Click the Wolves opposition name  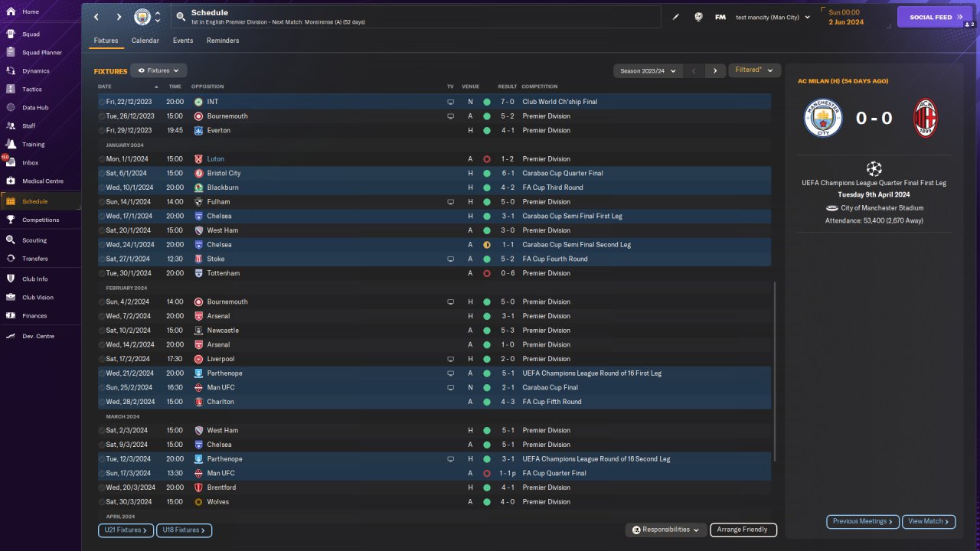pyautogui.click(x=218, y=502)
